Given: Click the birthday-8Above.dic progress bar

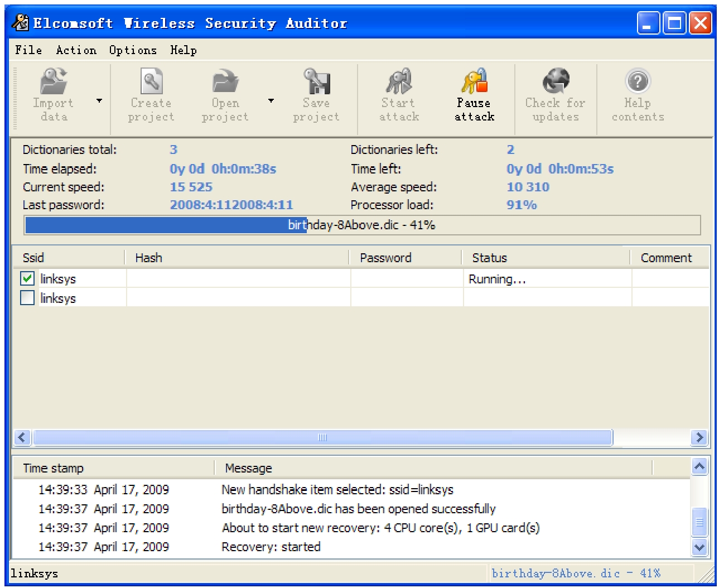Looking at the screenshot, I should pyautogui.click(x=363, y=225).
